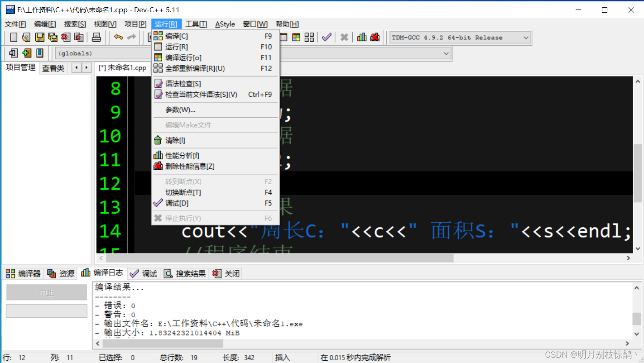Open the 帮助[H] menu
This screenshot has height=363, width=644.
point(287,24)
